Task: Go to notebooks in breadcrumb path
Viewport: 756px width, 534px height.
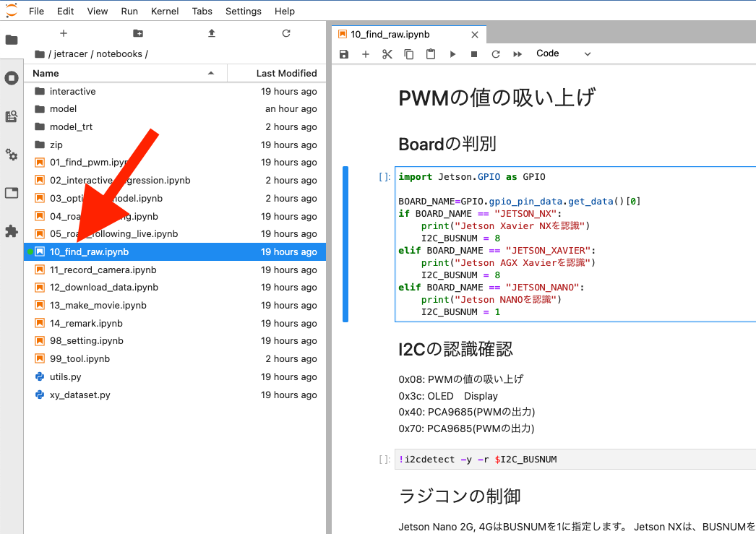Action: (x=119, y=54)
